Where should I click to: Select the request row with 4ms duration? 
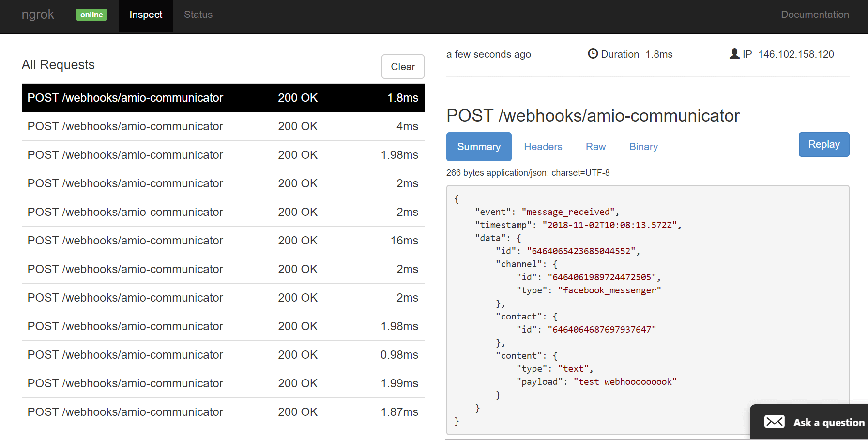[x=223, y=126]
